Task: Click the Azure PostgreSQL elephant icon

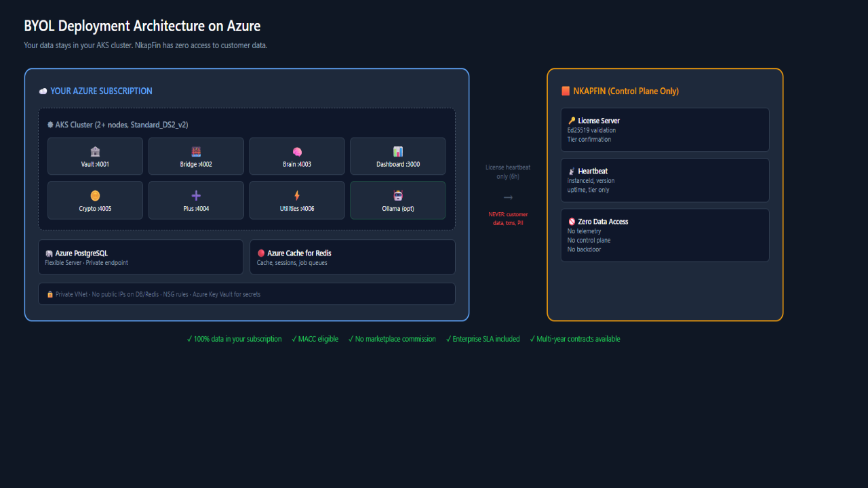Action: 49,253
